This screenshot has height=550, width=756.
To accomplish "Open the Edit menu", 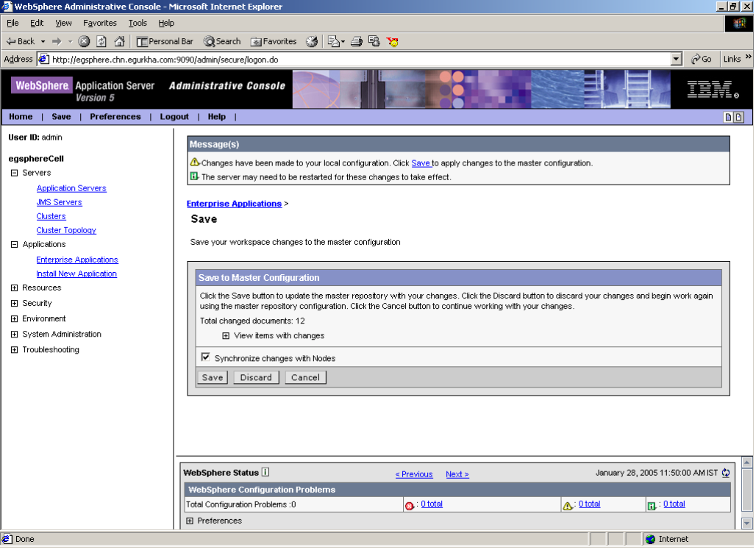I will point(37,23).
